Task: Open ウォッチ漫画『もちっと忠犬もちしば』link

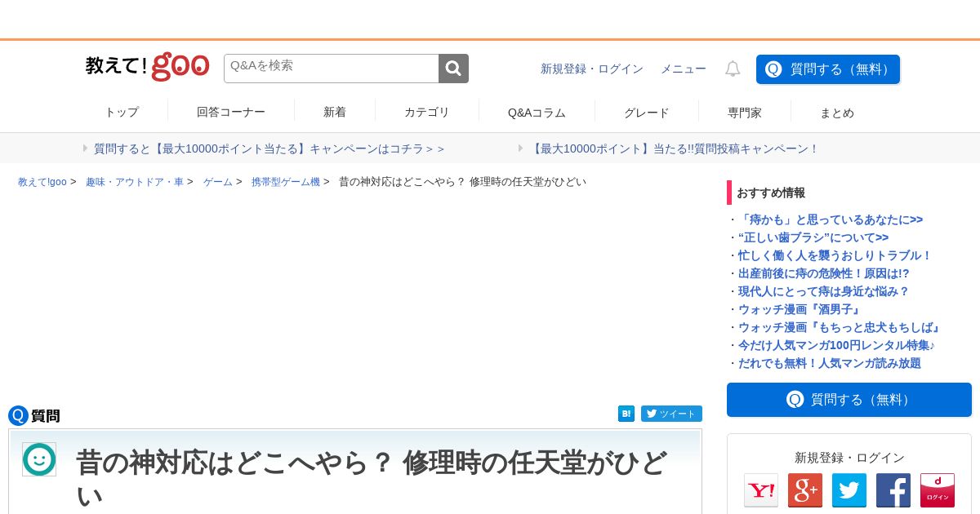Action: click(840, 327)
